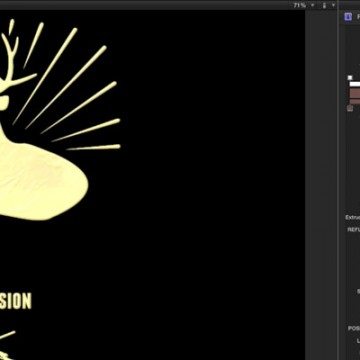360x360 pixels.
Task: Click the lower brown gradient strip
Action: click(355, 101)
